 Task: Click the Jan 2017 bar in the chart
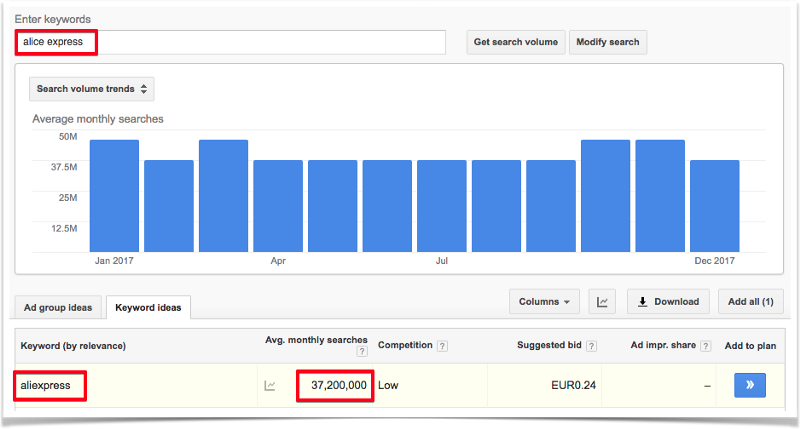(114, 196)
